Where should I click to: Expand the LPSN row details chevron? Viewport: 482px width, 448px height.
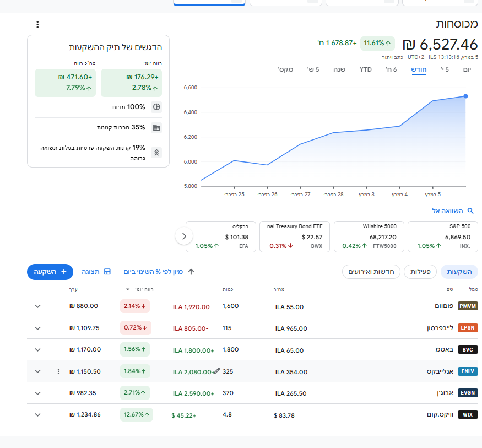[x=37, y=328]
